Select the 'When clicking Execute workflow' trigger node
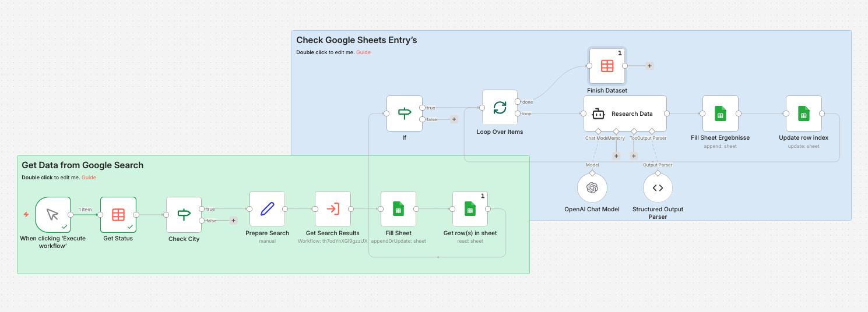868x312 pixels. 52,214
